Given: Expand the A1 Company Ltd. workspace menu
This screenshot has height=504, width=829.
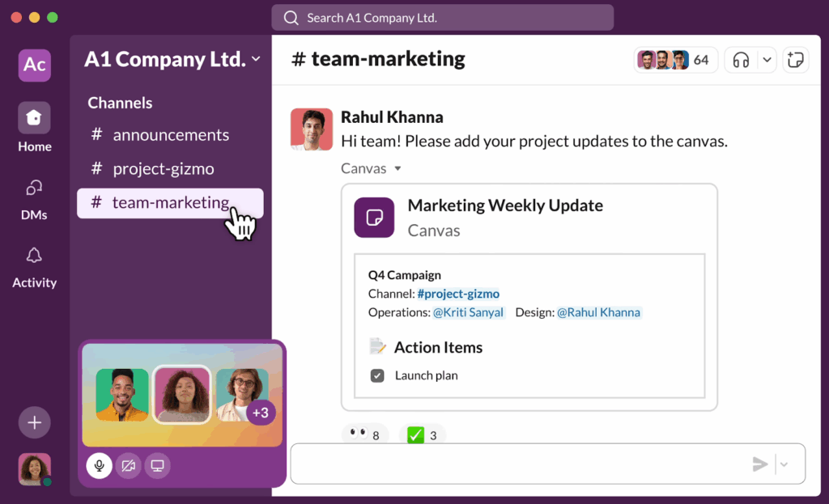Looking at the screenshot, I should 256,59.
